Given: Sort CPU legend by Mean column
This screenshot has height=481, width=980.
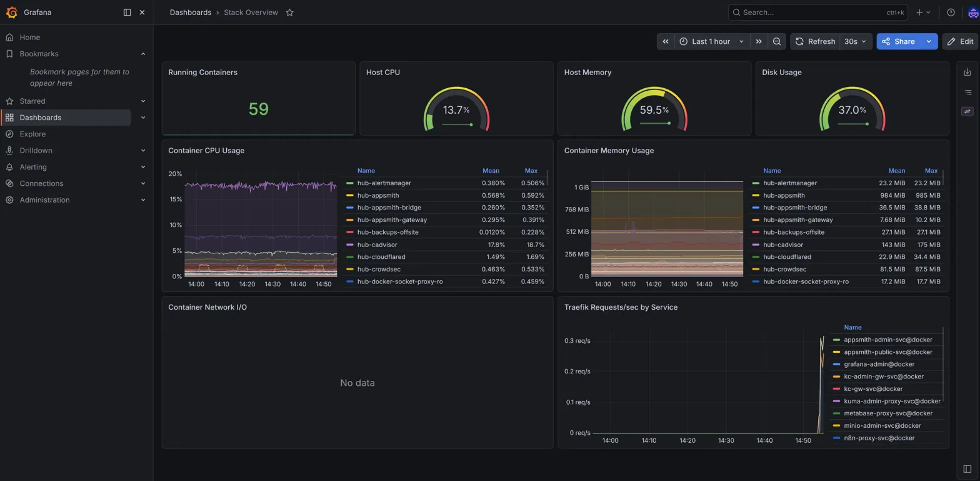Looking at the screenshot, I should coord(491,171).
